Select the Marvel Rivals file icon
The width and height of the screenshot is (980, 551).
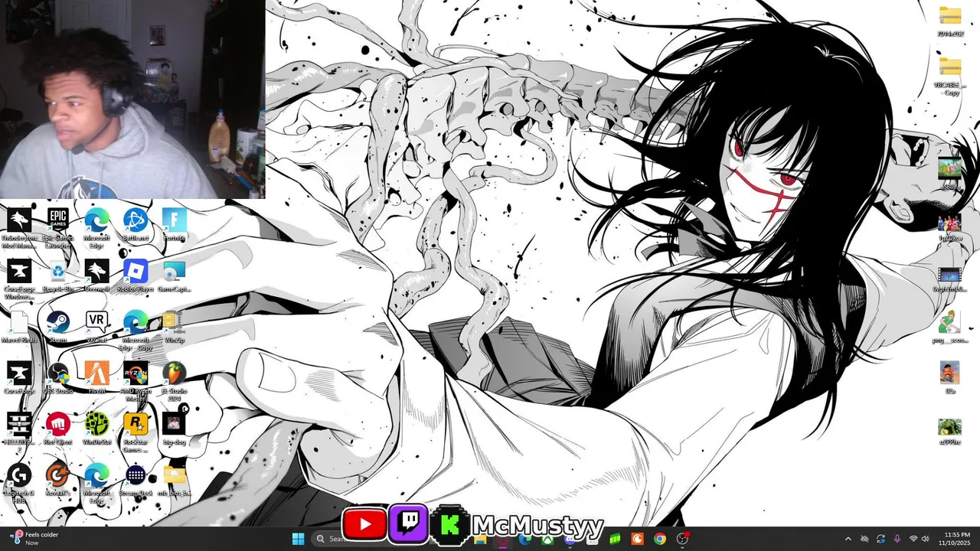pyautogui.click(x=19, y=327)
